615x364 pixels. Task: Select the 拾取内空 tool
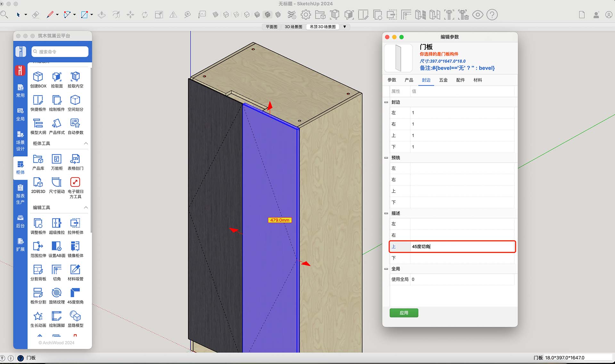click(75, 77)
